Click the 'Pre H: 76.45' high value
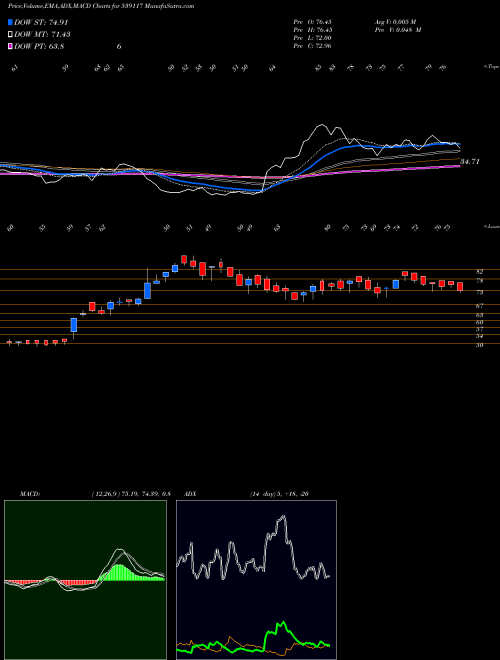Screen dimensions: 500x660 point(312,30)
